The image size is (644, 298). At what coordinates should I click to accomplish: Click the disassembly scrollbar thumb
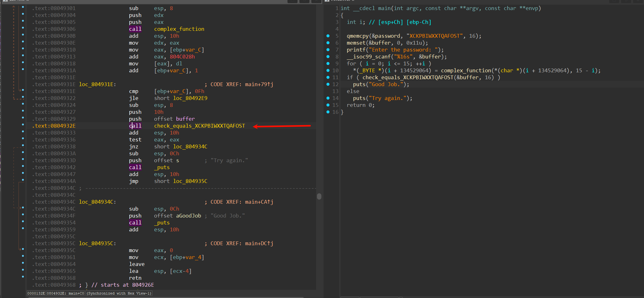pyautogui.click(x=319, y=196)
